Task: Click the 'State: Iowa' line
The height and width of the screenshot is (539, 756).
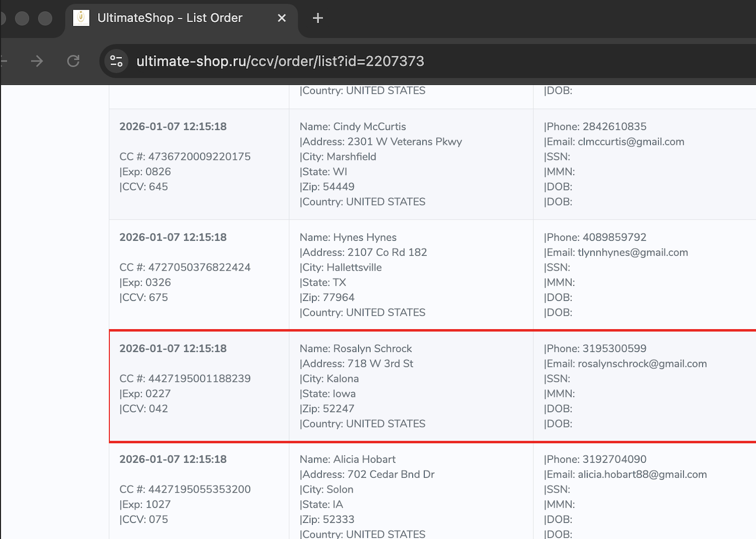Action: point(327,393)
